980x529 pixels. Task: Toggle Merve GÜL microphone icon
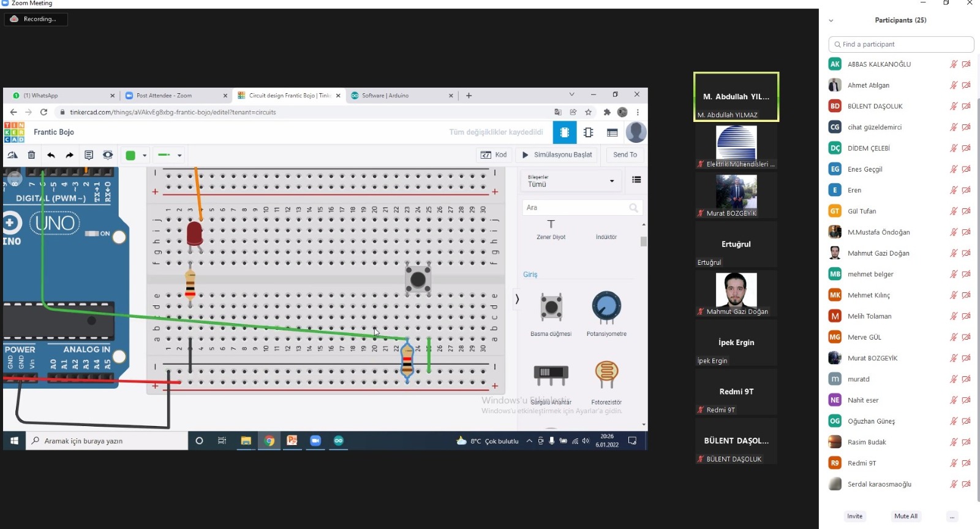[x=953, y=337]
